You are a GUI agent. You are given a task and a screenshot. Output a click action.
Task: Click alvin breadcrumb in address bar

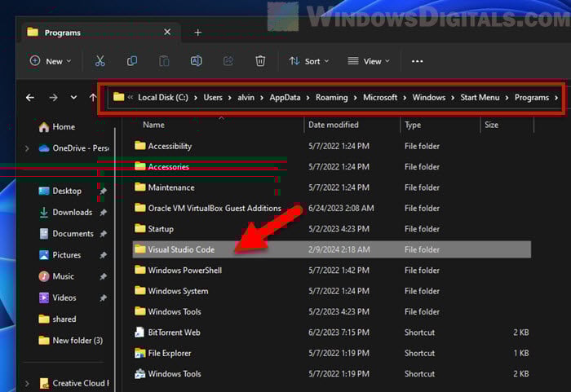tap(246, 98)
